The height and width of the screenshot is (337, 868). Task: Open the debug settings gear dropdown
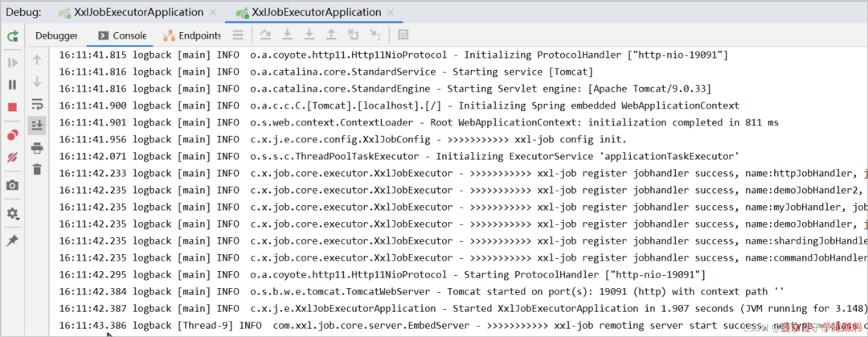[x=13, y=213]
